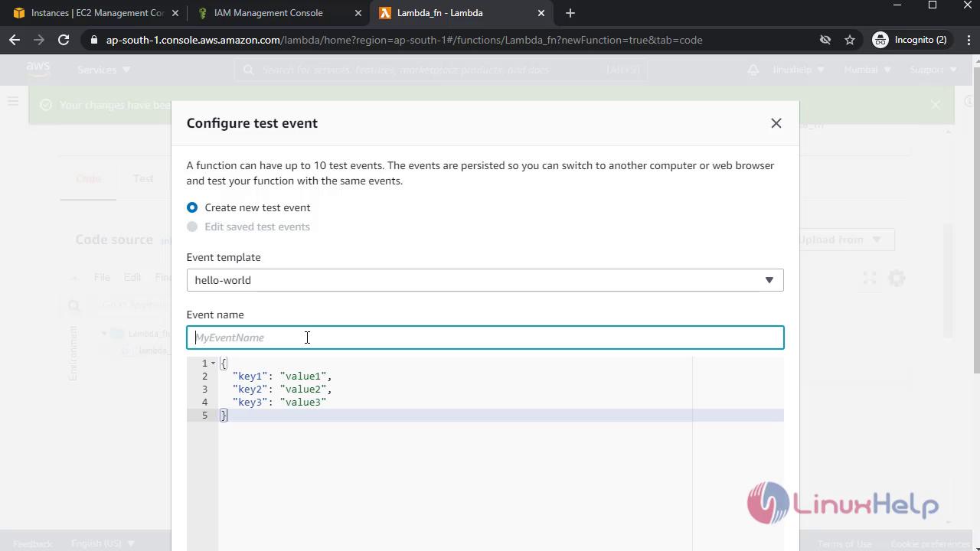
Task: Reload the current page
Action: 64,40
